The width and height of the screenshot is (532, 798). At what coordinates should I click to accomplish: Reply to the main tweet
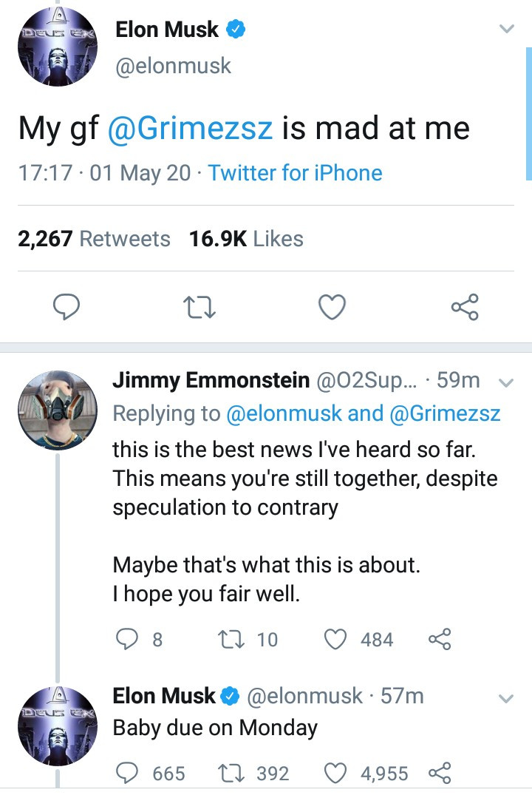(66, 307)
